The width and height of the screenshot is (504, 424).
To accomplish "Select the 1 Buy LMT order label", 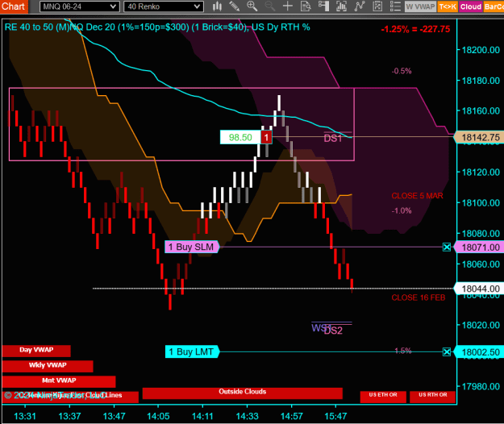I will pos(192,351).
